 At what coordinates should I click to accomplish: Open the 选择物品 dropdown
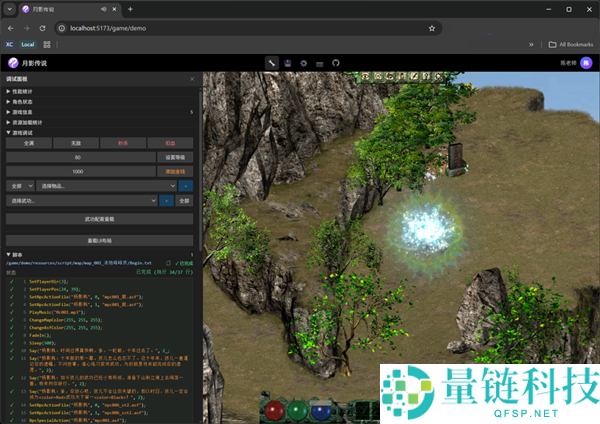[107, 186]
